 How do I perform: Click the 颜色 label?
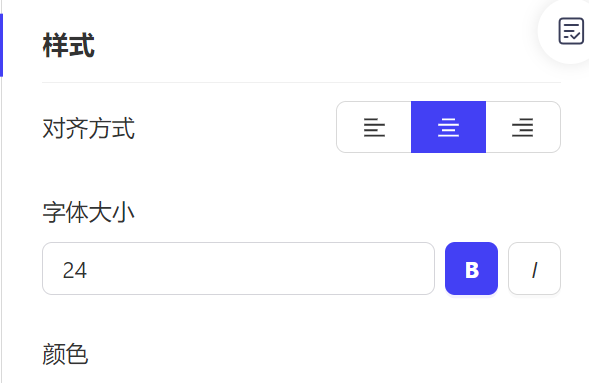pyautogui.click(x=65, y=354)
